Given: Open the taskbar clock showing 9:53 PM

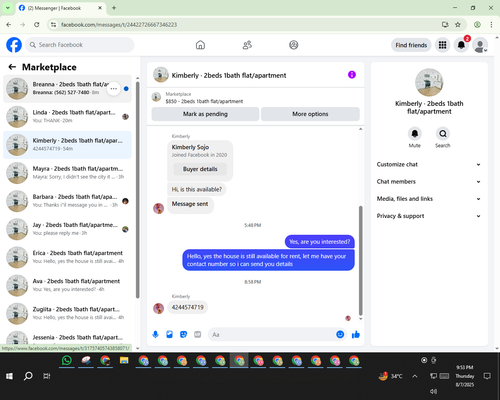Looking at the screenshot, I should pos(465,376).
